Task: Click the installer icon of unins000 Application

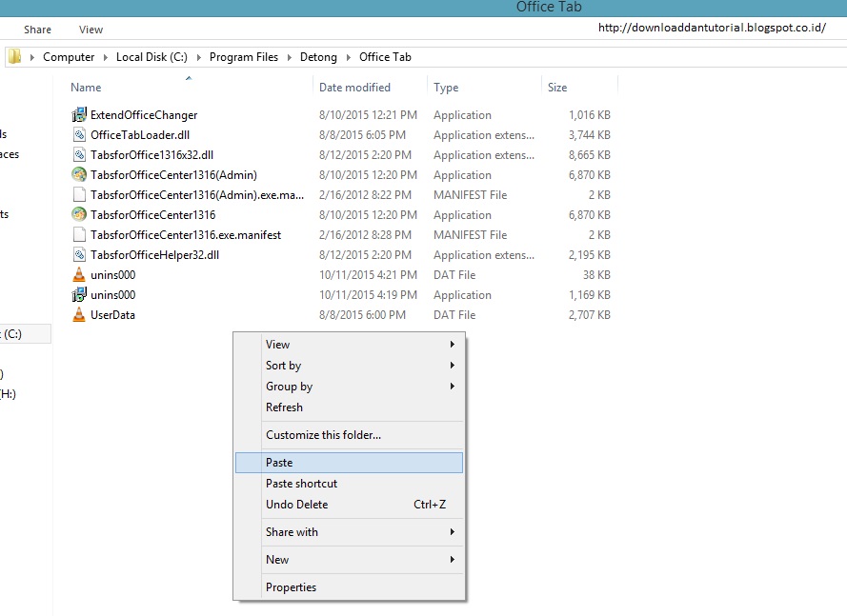Action: tap(79, 294)
